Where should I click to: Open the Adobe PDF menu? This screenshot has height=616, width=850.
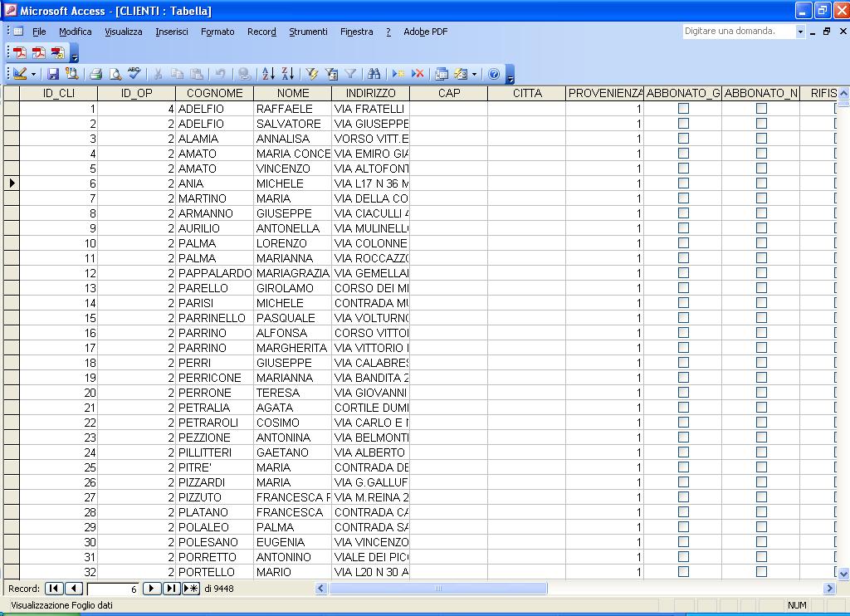click(x=426, y=32)
